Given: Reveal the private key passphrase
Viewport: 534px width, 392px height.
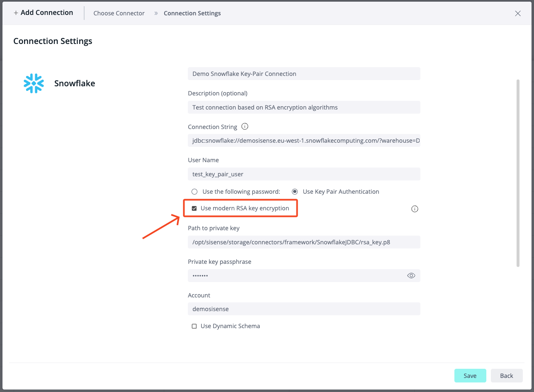Looking at the screenshot, I should pos(411,275).
